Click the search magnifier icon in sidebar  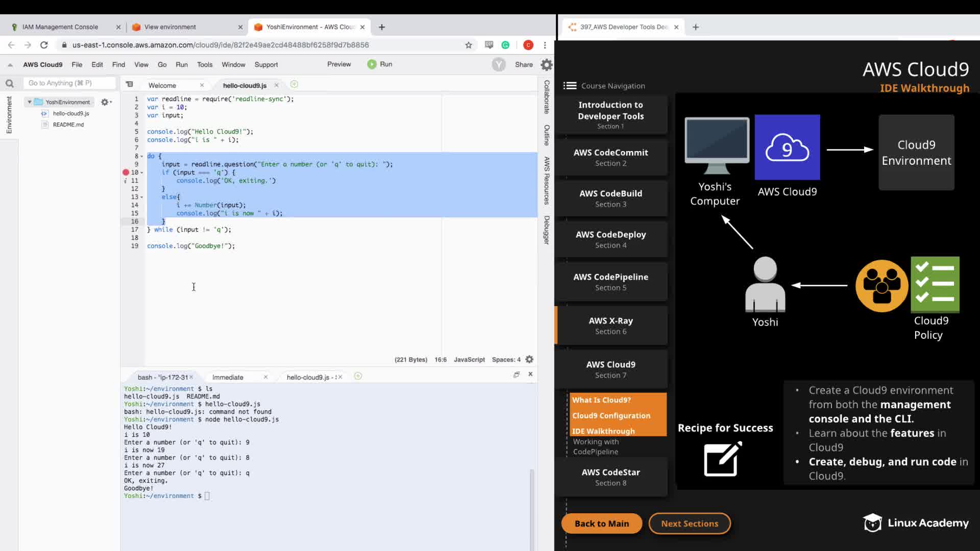click(10, 84)
